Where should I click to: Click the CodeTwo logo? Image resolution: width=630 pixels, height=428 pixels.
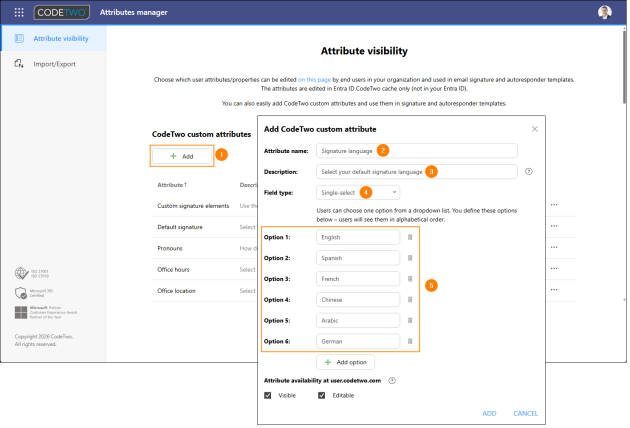tap(61, 12)
